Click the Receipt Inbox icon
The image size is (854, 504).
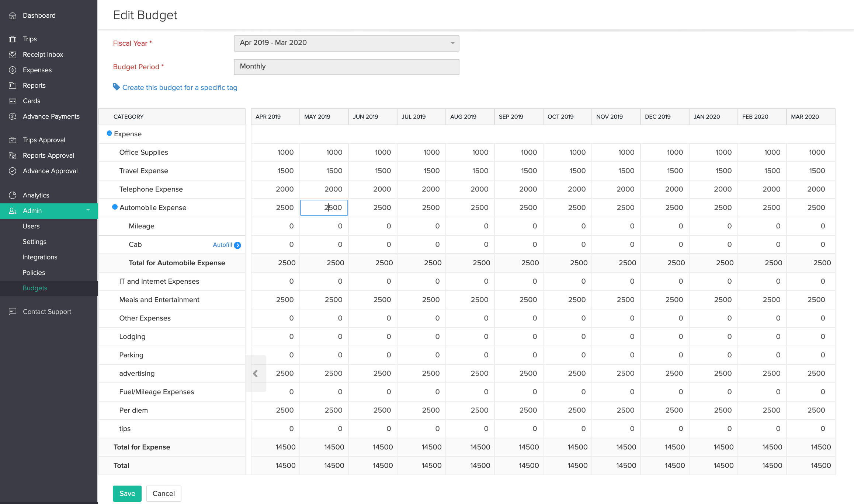pos(13,55)
